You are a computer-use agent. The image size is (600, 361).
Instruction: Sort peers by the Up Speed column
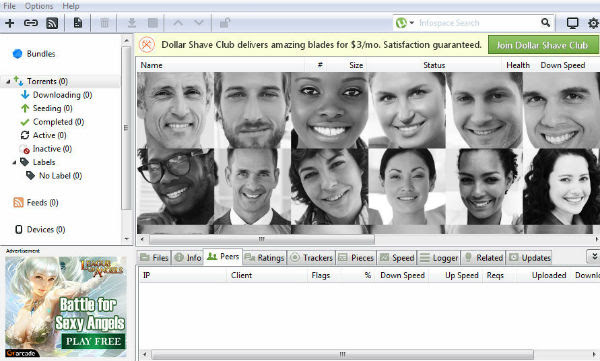462,275
